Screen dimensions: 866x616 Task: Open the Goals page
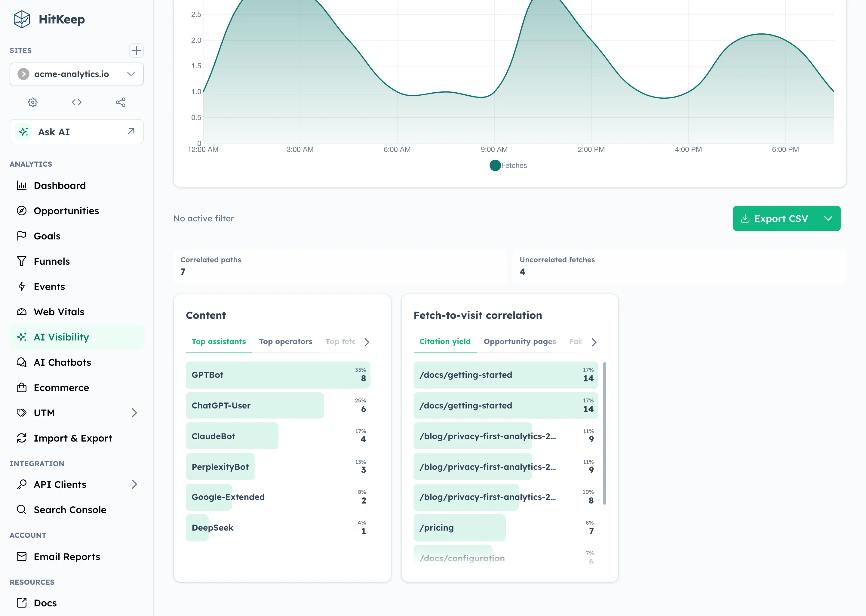77,236
